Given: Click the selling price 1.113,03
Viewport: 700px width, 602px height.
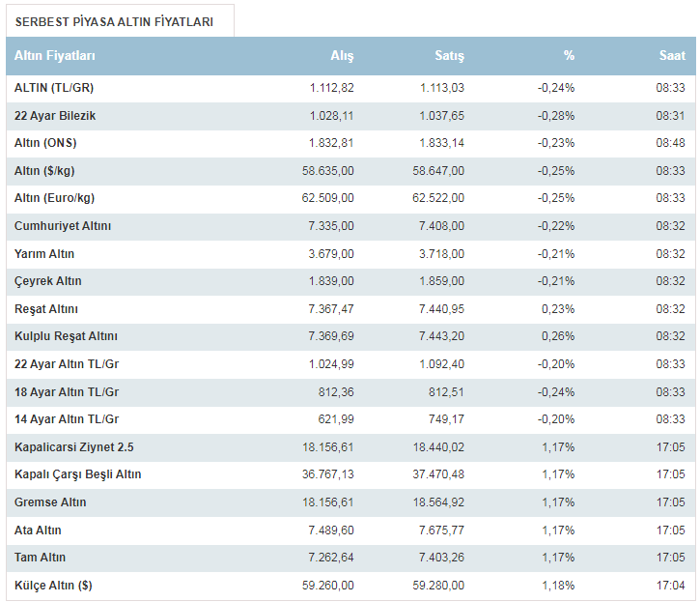Looking at the screenshot, I should [442, 88].
